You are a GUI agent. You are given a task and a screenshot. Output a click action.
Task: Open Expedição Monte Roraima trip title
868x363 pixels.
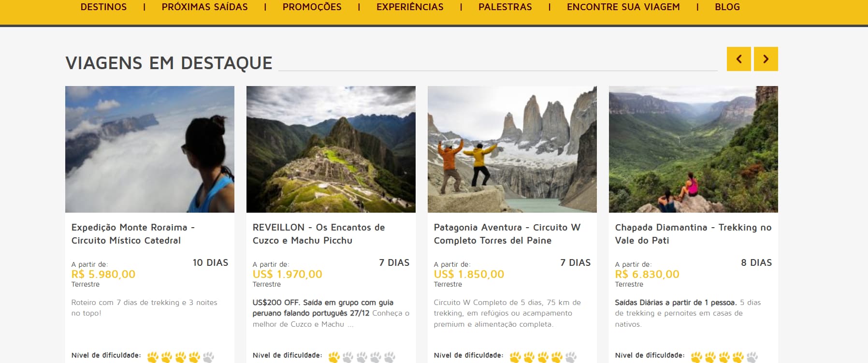pos(133,234)
